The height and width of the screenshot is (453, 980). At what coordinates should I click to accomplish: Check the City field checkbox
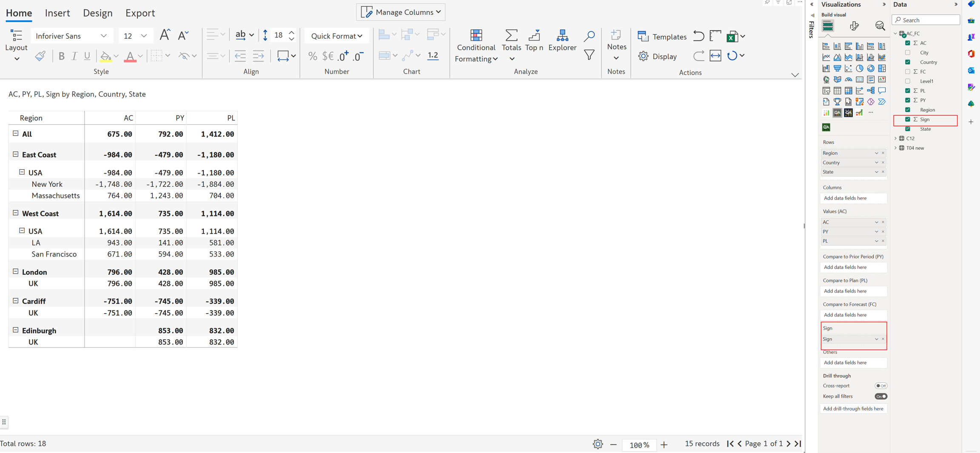(x=908, y=53)
